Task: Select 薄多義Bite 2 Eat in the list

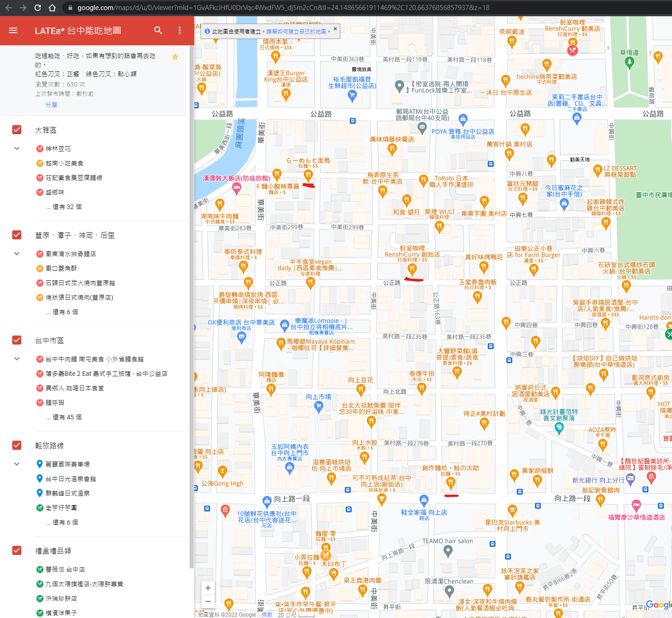Action: pyautogui.click(x=107, y=374)
